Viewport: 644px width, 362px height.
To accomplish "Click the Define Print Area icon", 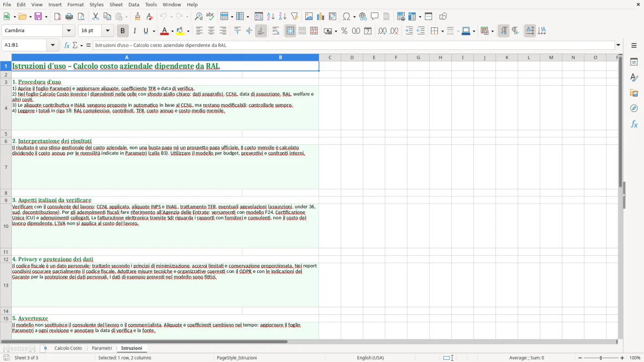I will [x=401, y=17].
